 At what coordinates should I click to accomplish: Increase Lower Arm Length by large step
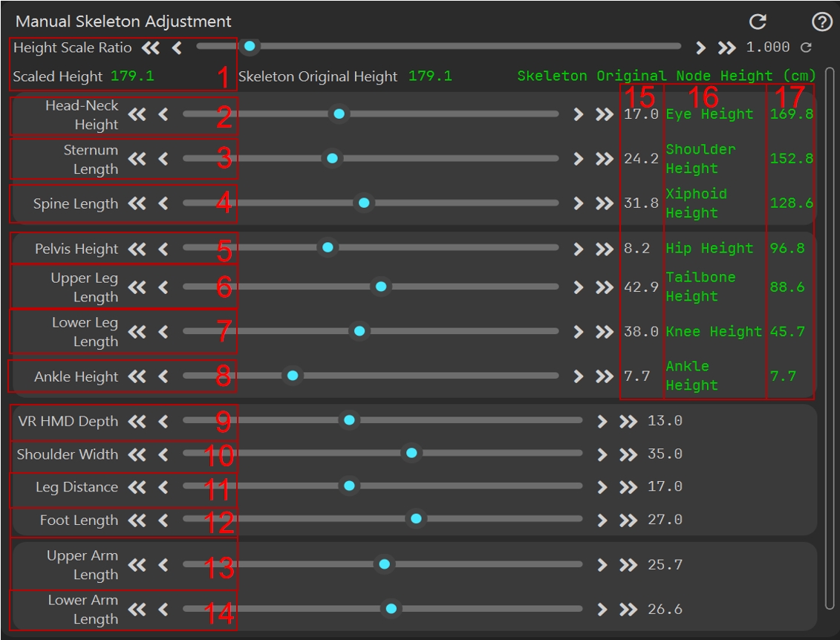pos(628,610)
